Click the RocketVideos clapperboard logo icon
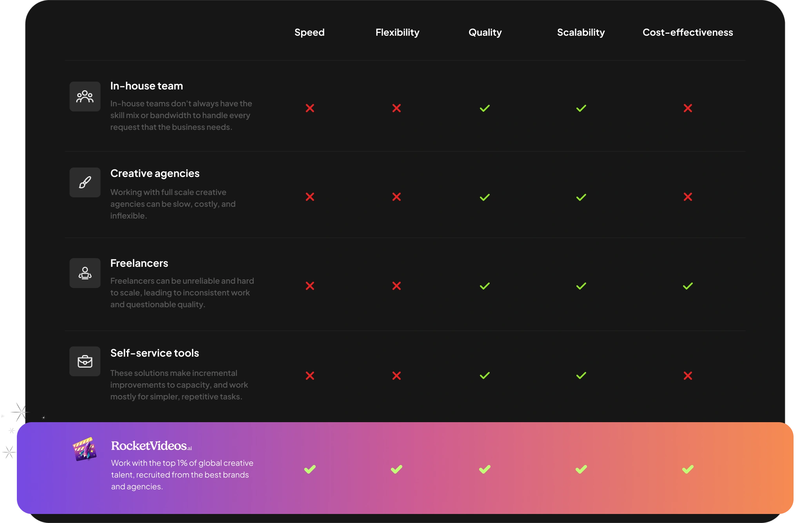This screenshot has height=523, width=812. 85,449
